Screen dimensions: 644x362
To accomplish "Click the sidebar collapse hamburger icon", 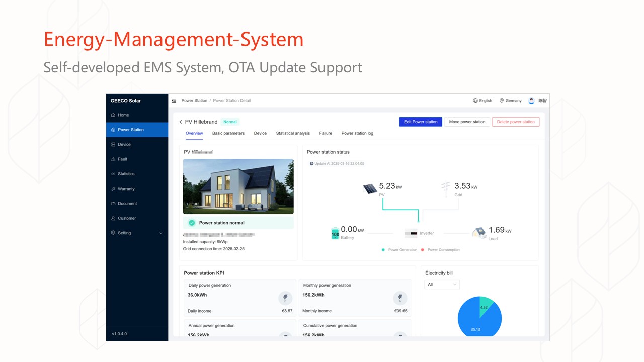I will (x=174, y=101).
